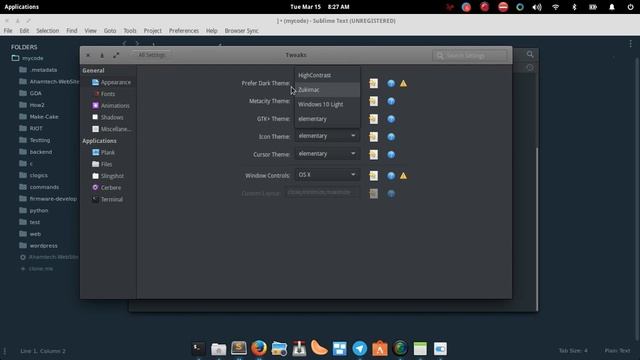Expand the python folder
This screenshot has height=360, width=640.
tap(34, 211)
